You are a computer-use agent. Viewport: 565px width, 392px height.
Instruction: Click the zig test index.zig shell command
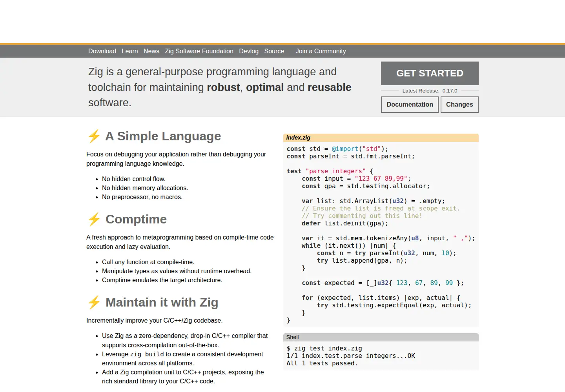tap(328, 348)
